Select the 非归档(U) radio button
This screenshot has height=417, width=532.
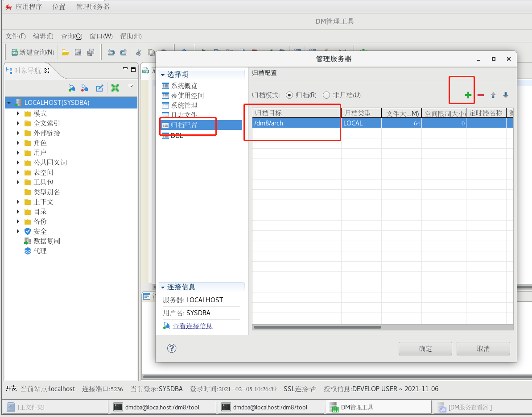[x=326, y=95]
